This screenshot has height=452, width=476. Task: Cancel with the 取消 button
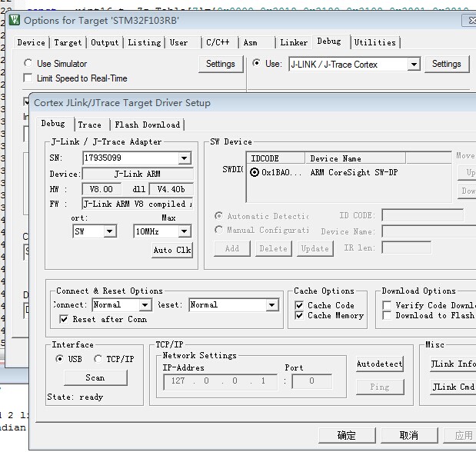point(409,435)
